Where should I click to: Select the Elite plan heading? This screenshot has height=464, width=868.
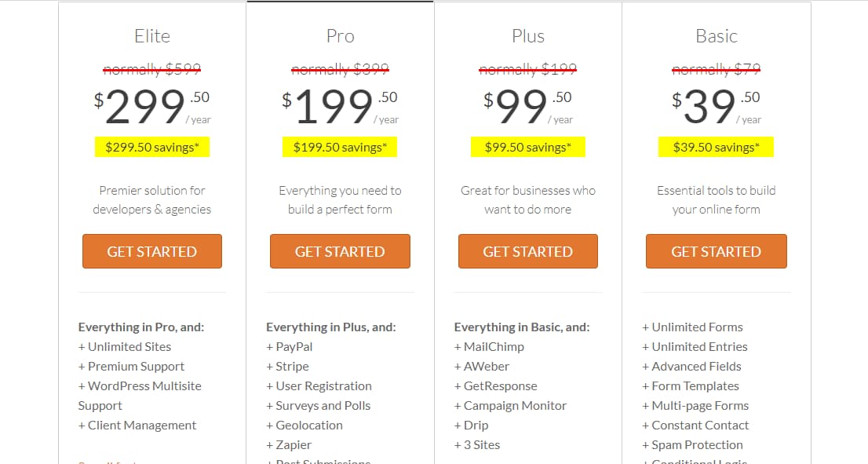coord(151,35)
